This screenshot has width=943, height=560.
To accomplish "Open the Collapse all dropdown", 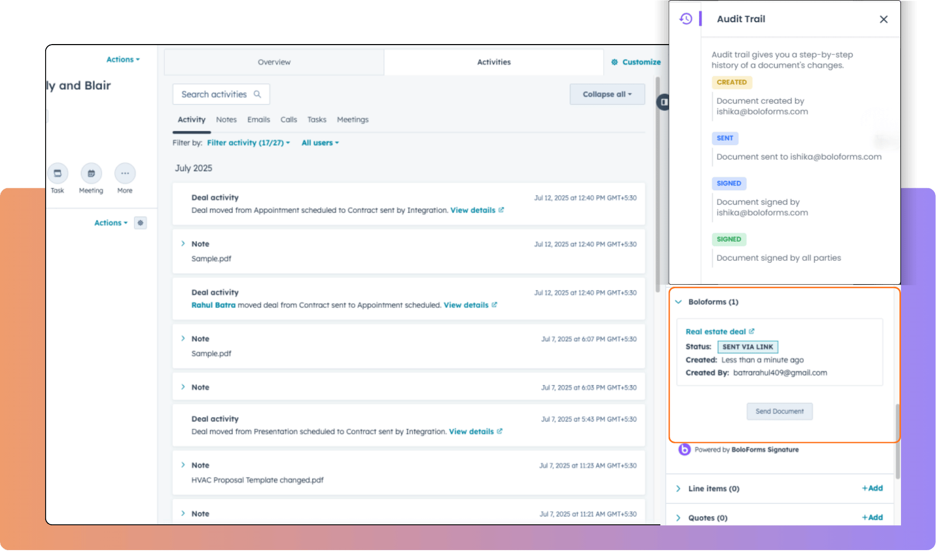I will coord(606,94).
